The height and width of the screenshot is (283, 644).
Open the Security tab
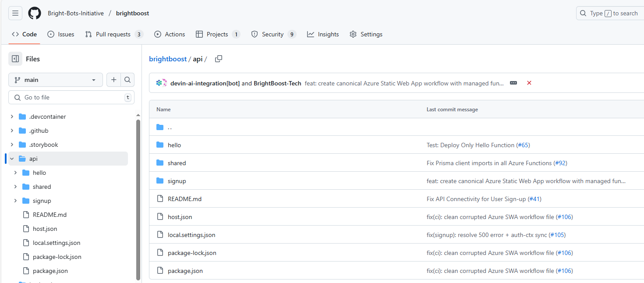click(x=273, y=34)
